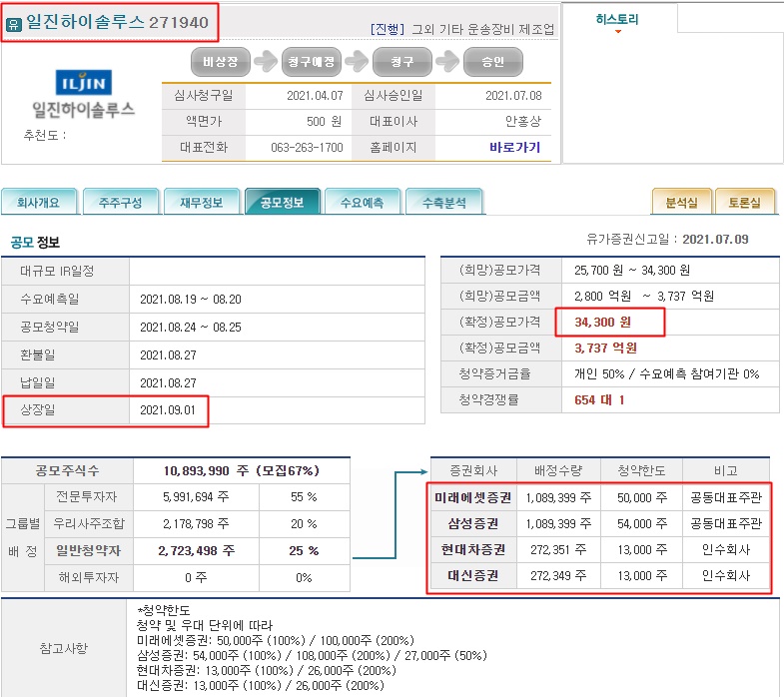Open the 수측분석 tab
784x697 pixels.
tap(444, 202)
